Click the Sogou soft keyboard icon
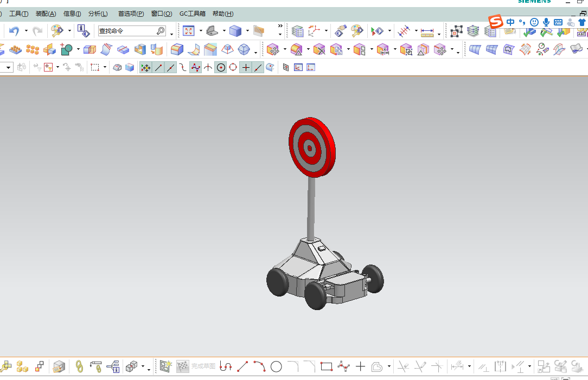588x380 pixels. pyautogui.click(x=558, y=22)
